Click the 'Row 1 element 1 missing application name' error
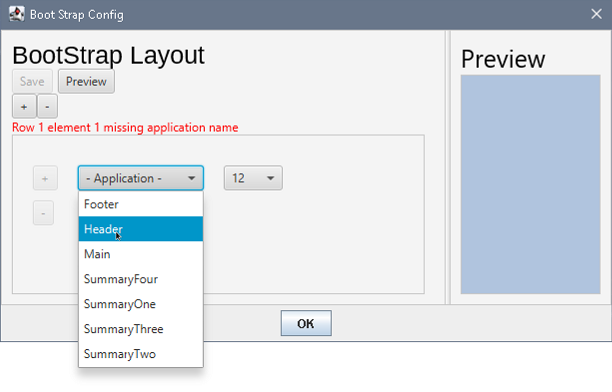 coord(125,127)
